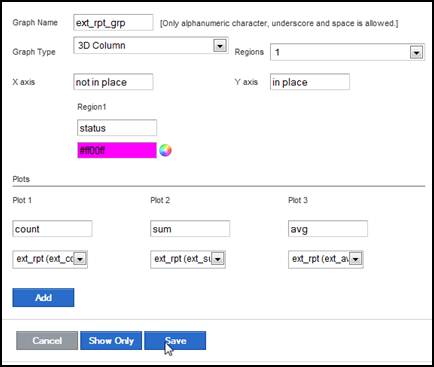This screenshot has width=434, height=367.
Task: Click the Cancel button
Action: 47,341
